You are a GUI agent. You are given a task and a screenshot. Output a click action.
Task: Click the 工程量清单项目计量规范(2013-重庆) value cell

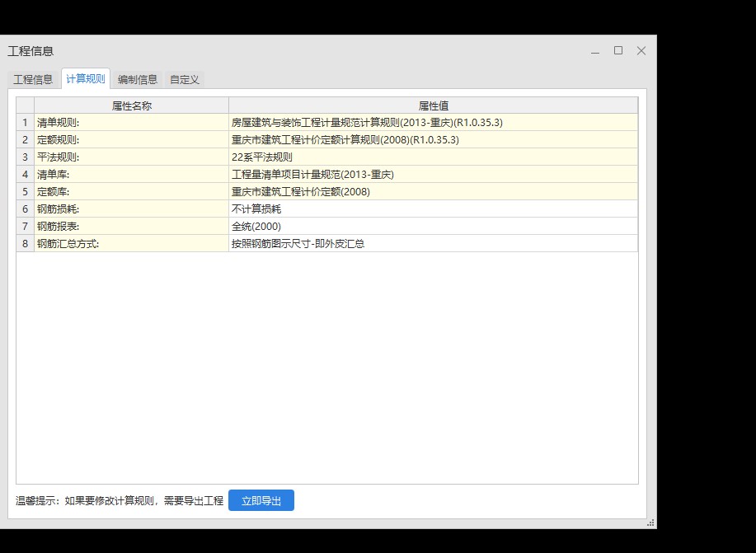(434, 175)
